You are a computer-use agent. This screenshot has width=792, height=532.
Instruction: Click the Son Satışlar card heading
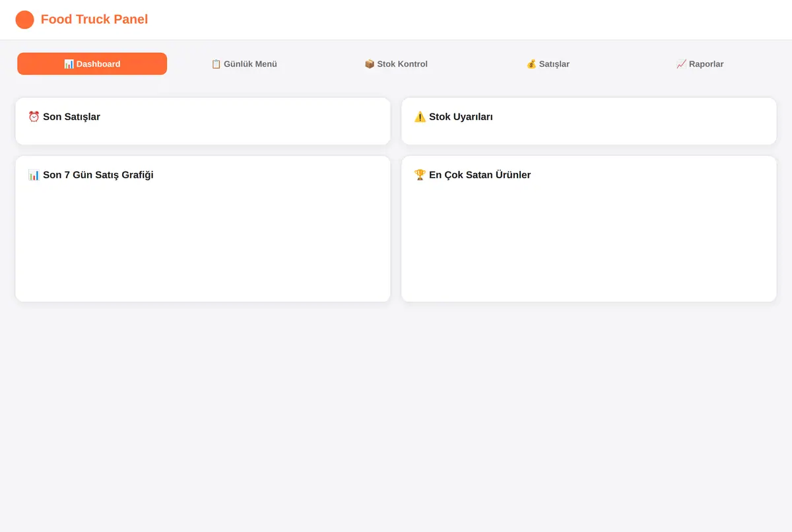click(64, 117)
